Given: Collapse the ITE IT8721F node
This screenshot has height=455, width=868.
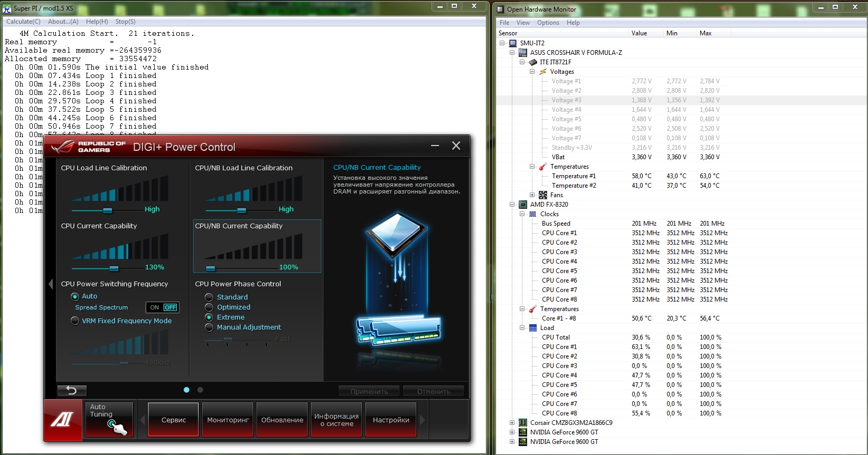Looking at the screenshot, I should [x=522, y=62].
